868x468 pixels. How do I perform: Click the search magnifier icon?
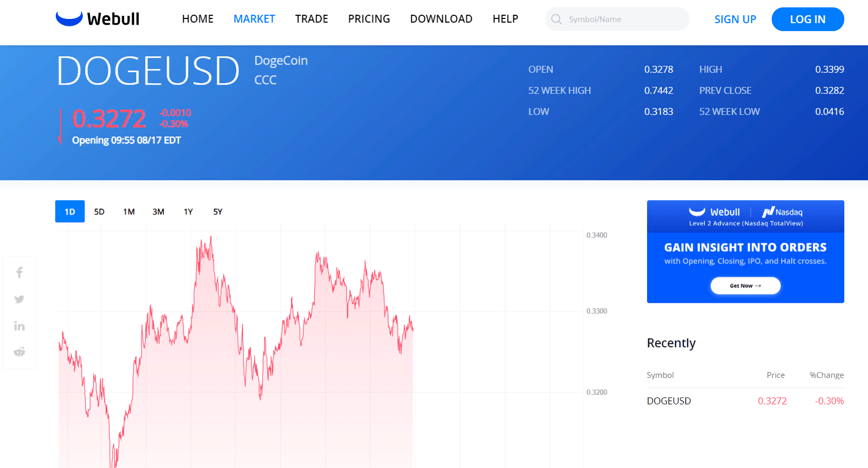(x=556, y=19)
